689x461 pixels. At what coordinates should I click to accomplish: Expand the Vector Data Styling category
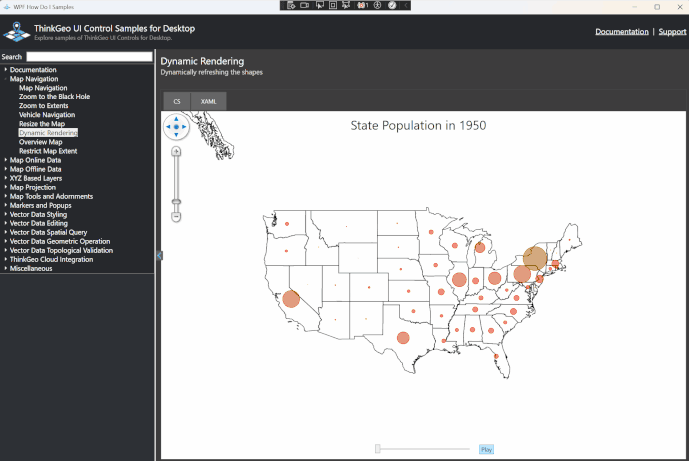pyautogui.click(x=6, y=214)
